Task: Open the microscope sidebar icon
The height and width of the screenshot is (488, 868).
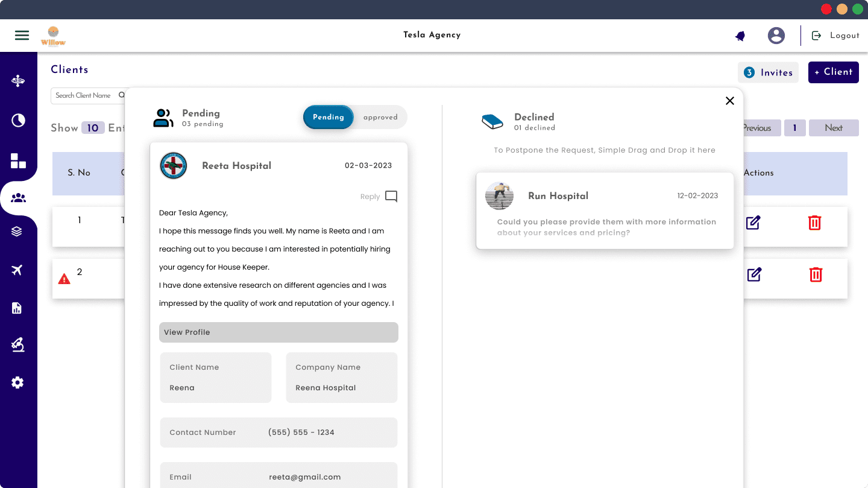Action: 17,345
